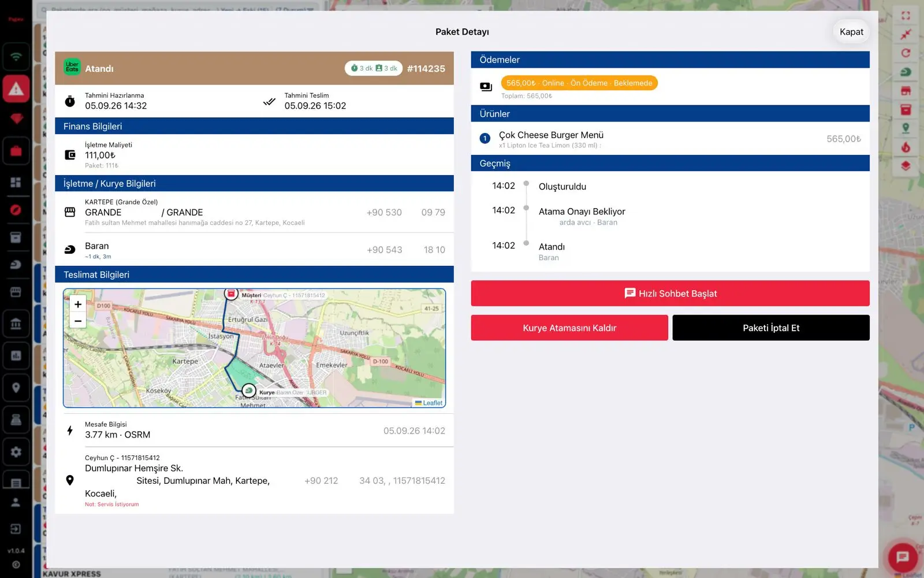Screen dimensions: 924x578
Task: Zoom out on the delivery map
Action: [78, 321]
